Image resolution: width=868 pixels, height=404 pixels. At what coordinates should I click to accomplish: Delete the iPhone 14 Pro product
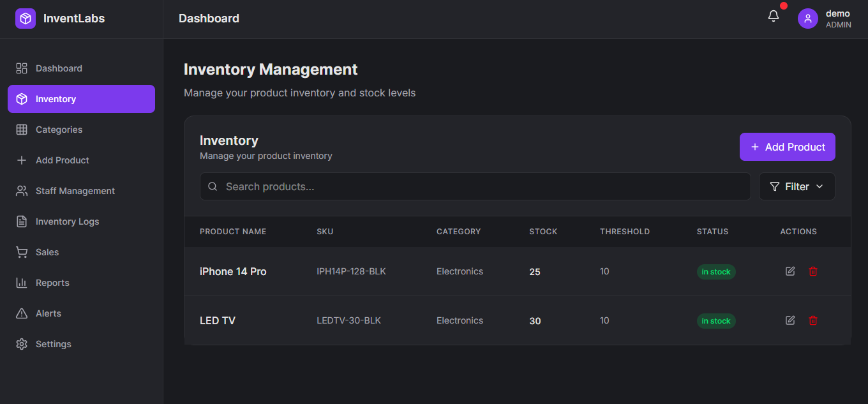tap(813, 271)
